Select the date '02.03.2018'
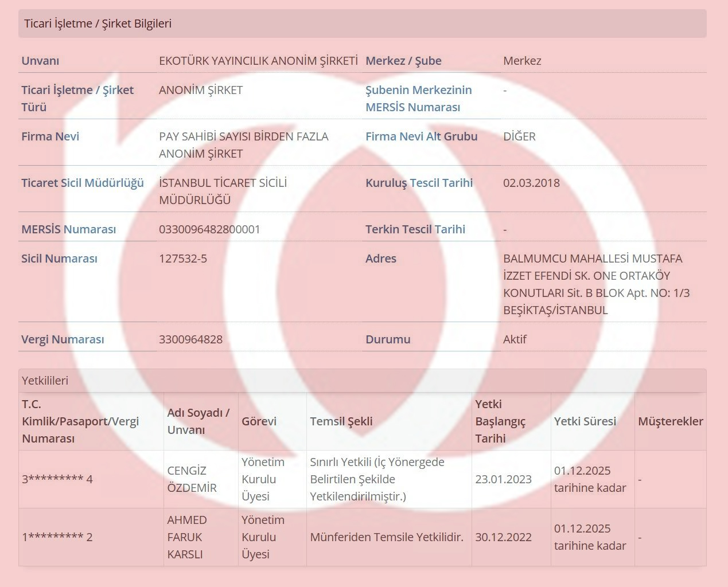Image resolution: width=728 pixels, height=587 pixels. pyautogui.click(x=531, y=183)
